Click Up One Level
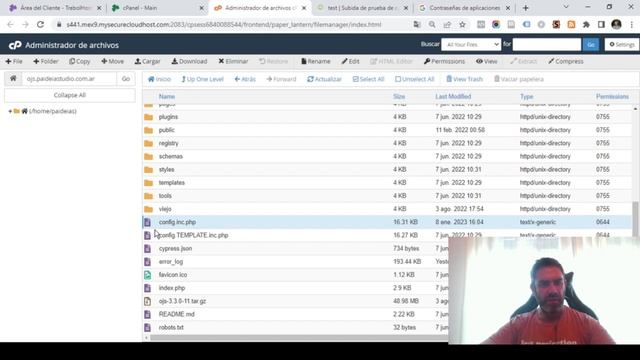Image resolution: width=640 pixels, height=360 pixels. pos(202,79)
